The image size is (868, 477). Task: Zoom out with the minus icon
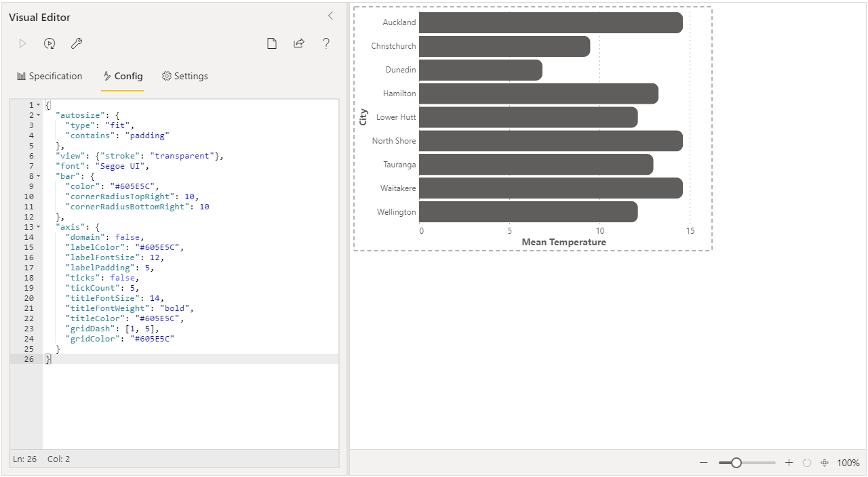click(704, 463)
